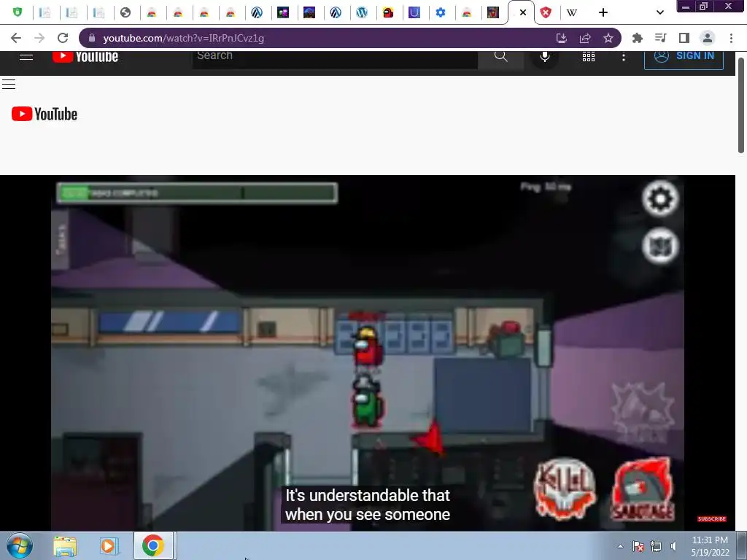This screenshot has width=747, height=560.
Task: Open the media controls icon
Action: pos(660,38)
